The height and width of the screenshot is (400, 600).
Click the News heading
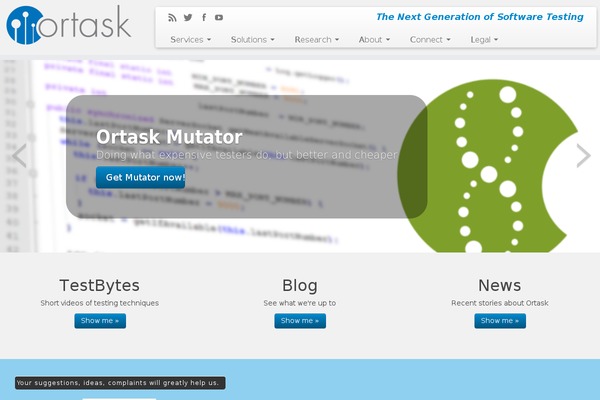tap(499, 286)
